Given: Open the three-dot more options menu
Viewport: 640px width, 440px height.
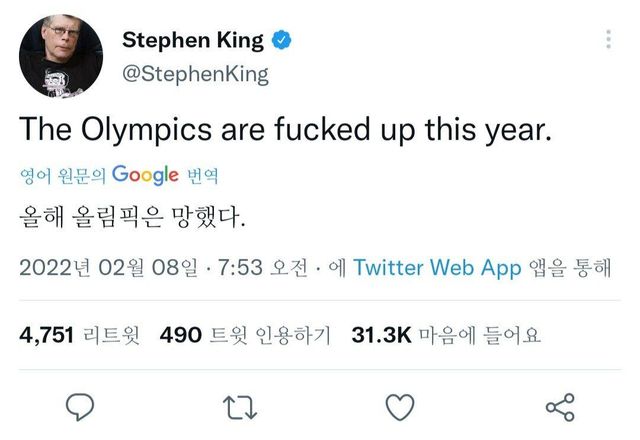Looking at the screenshot, I should [x=609, y=40].
